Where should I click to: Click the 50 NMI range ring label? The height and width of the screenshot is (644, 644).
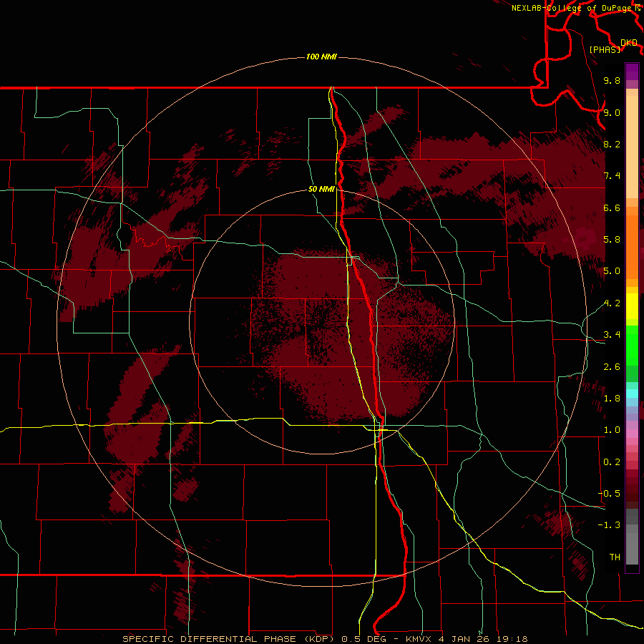(321, 189)
